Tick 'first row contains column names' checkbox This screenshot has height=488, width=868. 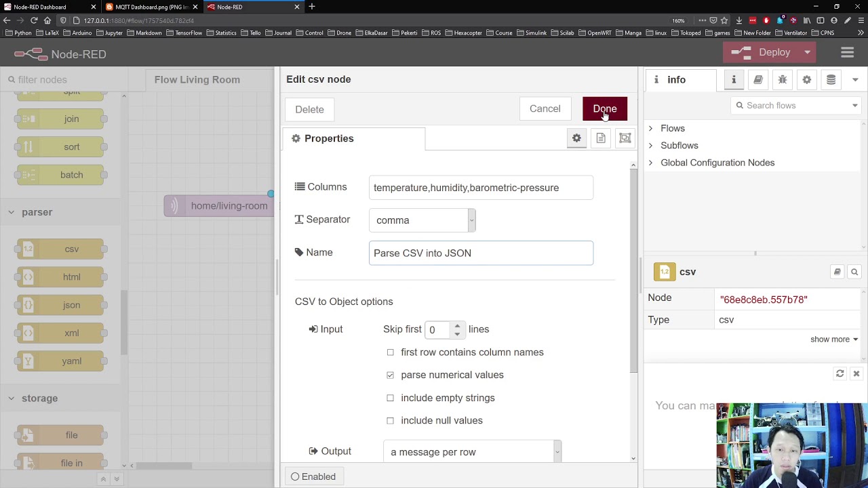390,352
